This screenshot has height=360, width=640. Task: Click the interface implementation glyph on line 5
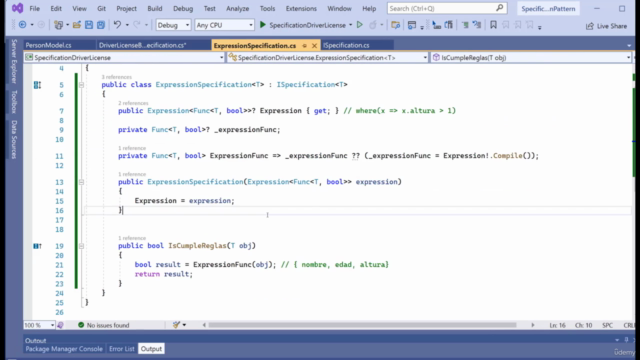(37, 85)
